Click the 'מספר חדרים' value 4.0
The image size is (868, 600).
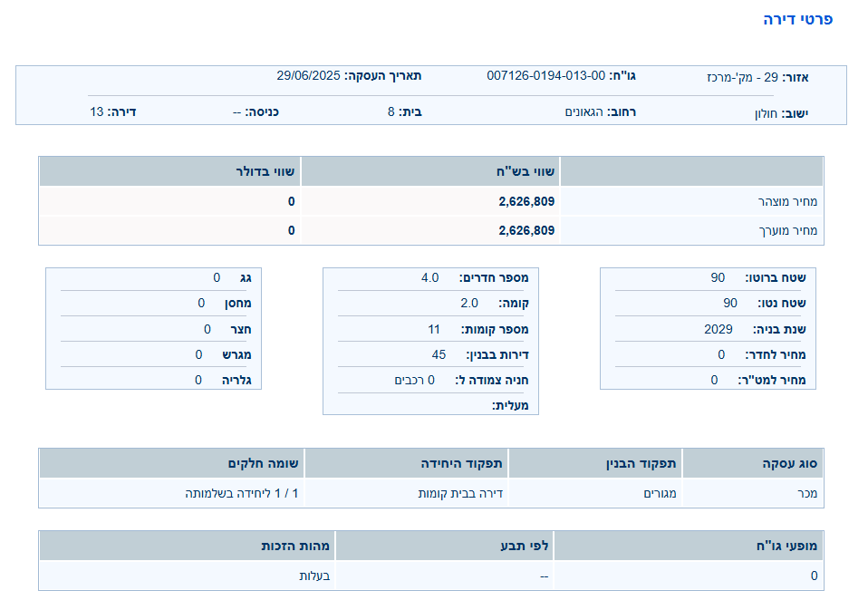429,278
